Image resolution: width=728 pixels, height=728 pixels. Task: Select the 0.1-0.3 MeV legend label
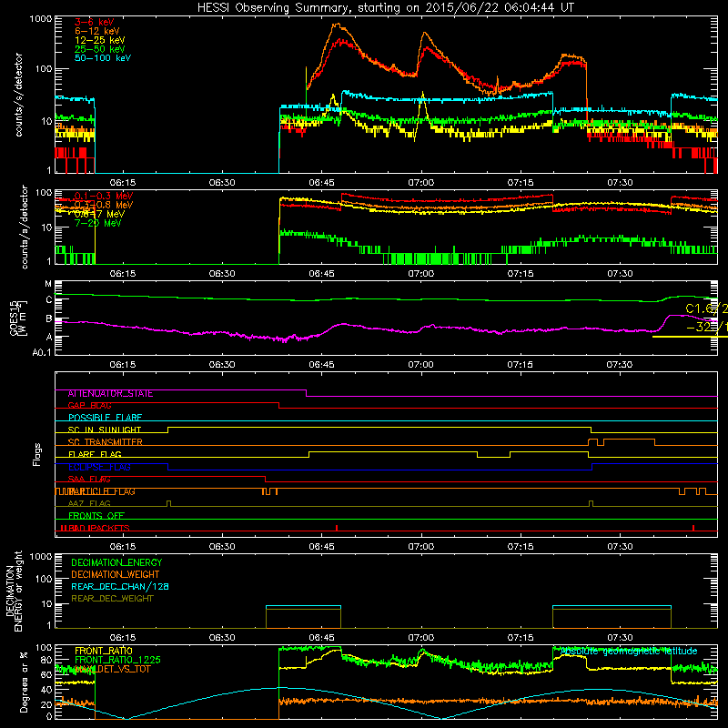click(x=104, y=196)
